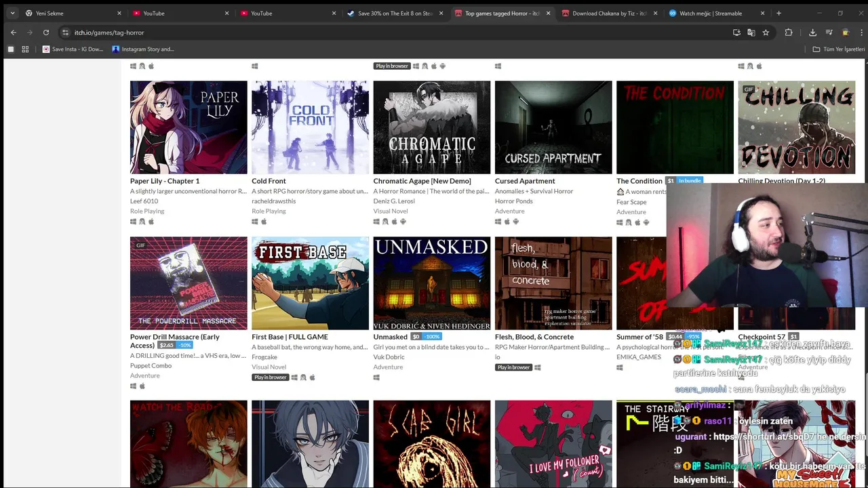The width and height of the screenshot is (868, 488).
Task: Open the browser extensions puzzle icon
Action: click(789, 33)
